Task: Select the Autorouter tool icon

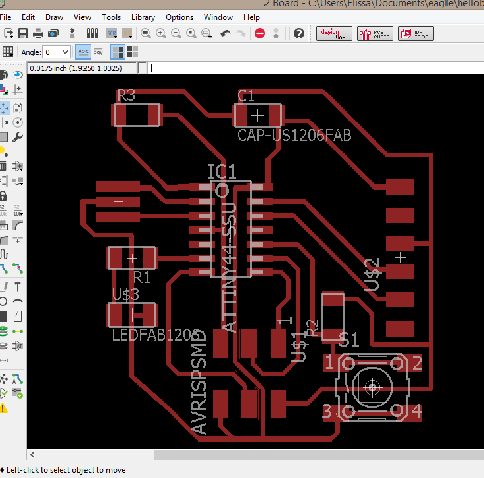Action: tap(18, 379)
